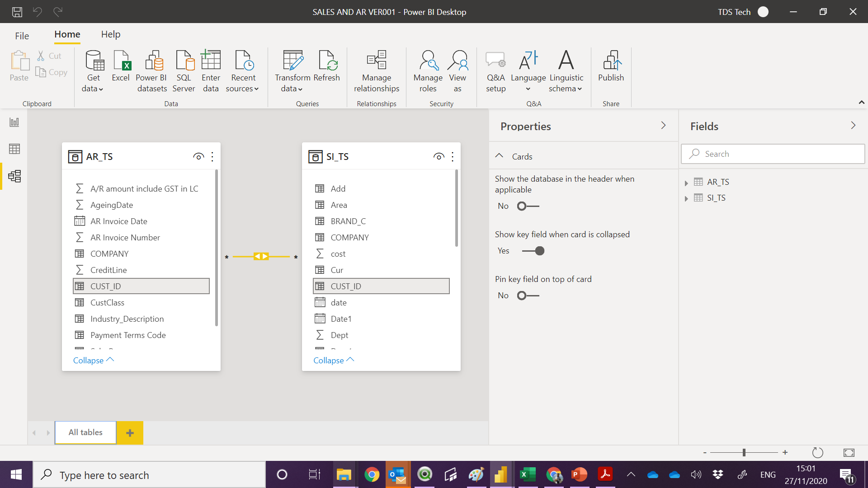Add a new layout tab

click(x=130, y=433)
